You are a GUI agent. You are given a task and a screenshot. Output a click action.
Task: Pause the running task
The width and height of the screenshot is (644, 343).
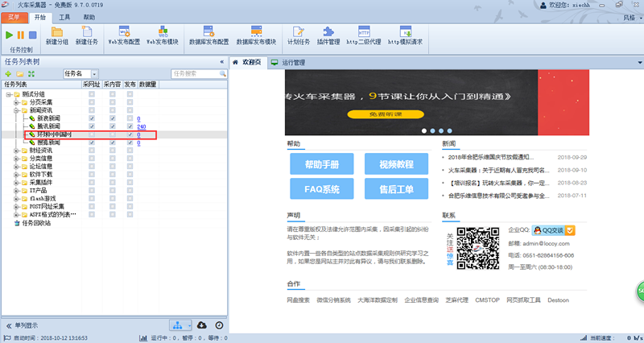21,35
